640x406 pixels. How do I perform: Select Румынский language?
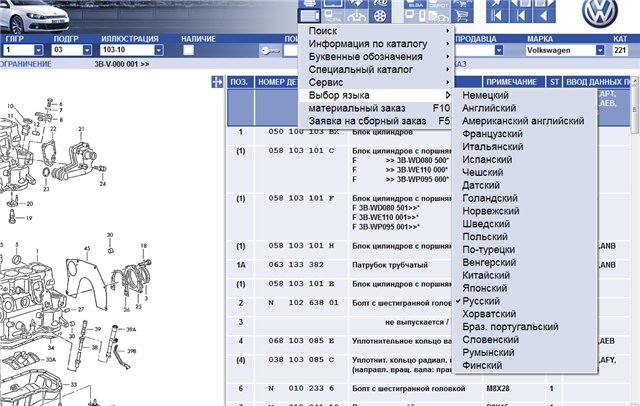tap(525, 352)
